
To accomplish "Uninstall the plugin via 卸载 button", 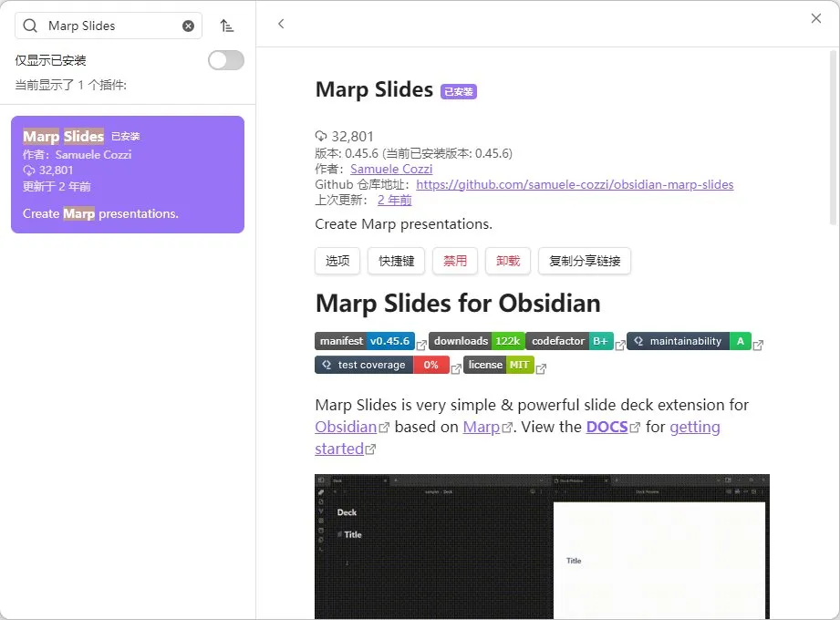I will pyautogui.click(x=508, y=261).
